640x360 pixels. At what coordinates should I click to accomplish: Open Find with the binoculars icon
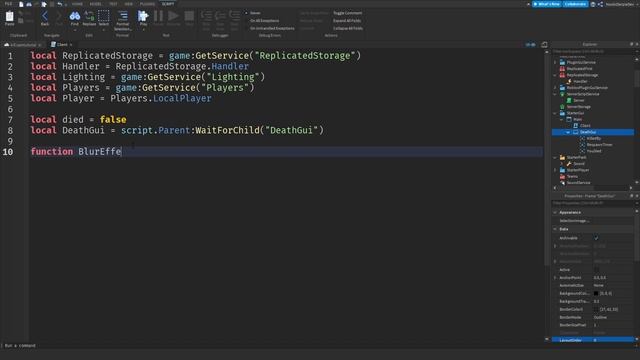[75, 18]
